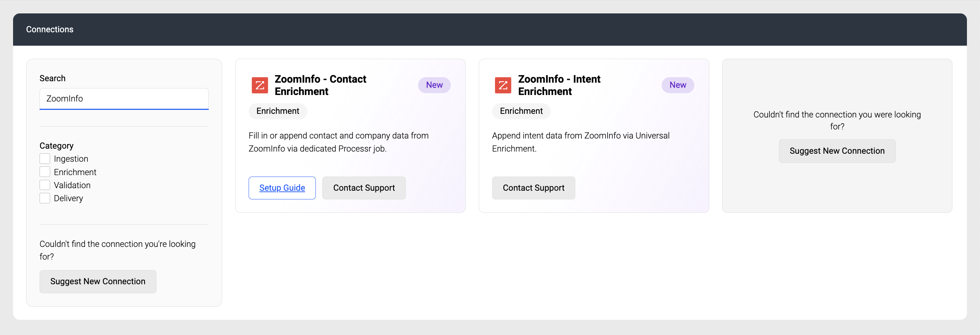Click "Couldn't find the connection you were looking for?" text

coord(837,120)
